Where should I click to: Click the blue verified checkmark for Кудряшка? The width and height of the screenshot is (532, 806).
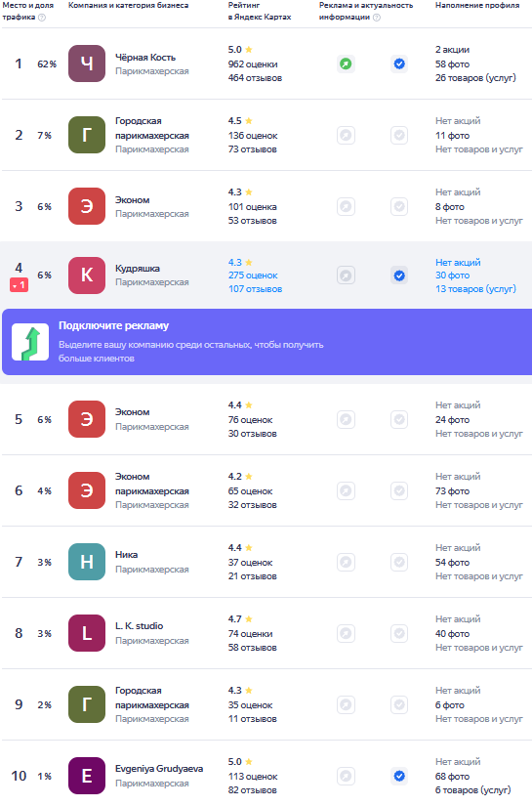pyautogui.click(x=399, y=276)
